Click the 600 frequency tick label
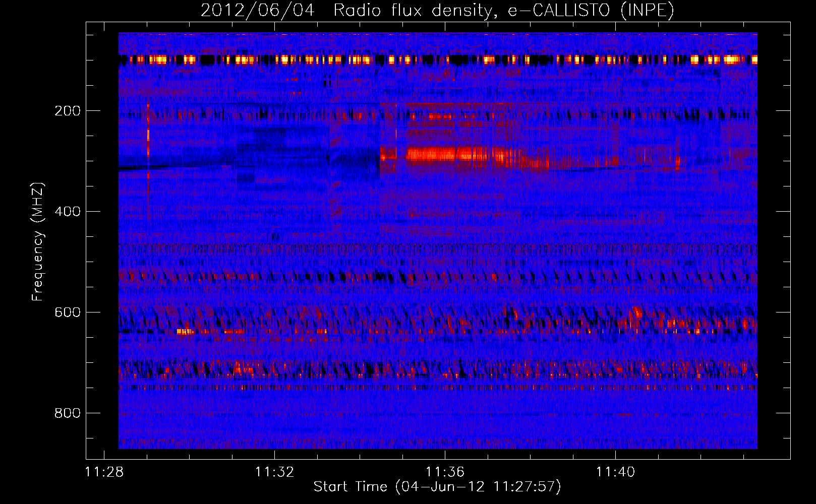Screen dimensions: 816x504 tap(68, 312)
